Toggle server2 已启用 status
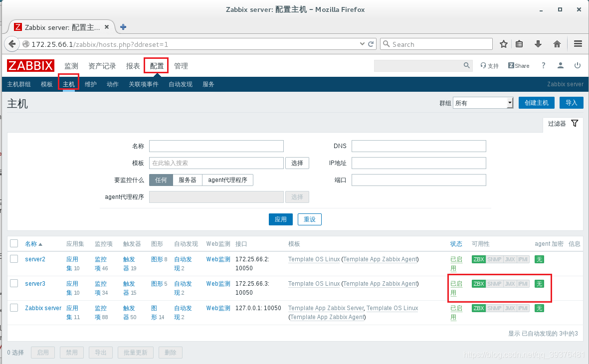The height and width of the screenshot is (364, 589). point(456,264)
